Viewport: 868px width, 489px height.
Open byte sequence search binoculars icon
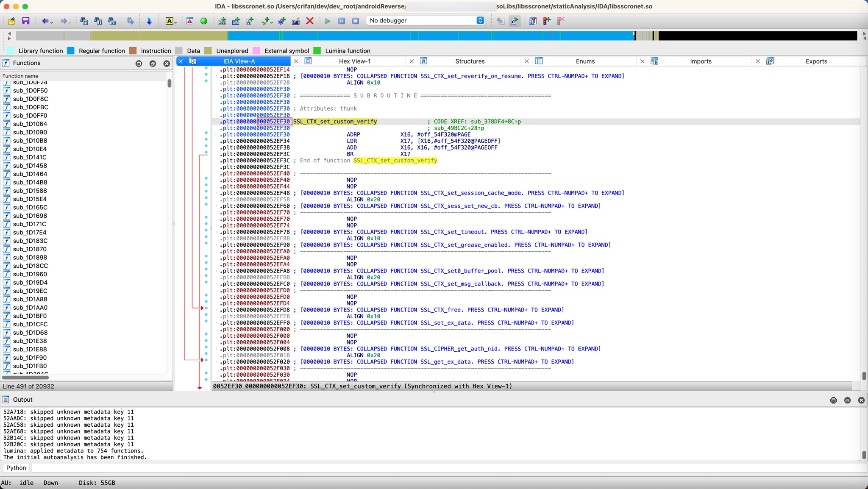pyautogui.click(x=112, y=21)
